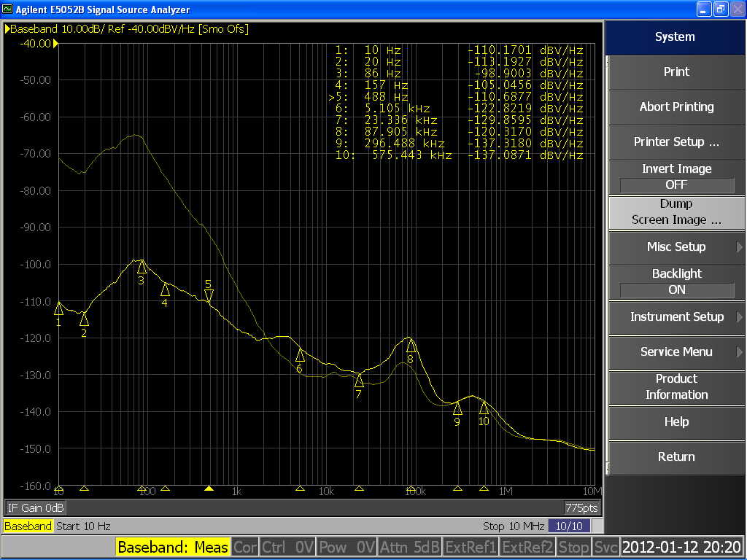This screenshot has width=747, height=560.
Task: Click marker 1 readout '-110.1701 dBV/Hz'
Action: coord(525,50)
